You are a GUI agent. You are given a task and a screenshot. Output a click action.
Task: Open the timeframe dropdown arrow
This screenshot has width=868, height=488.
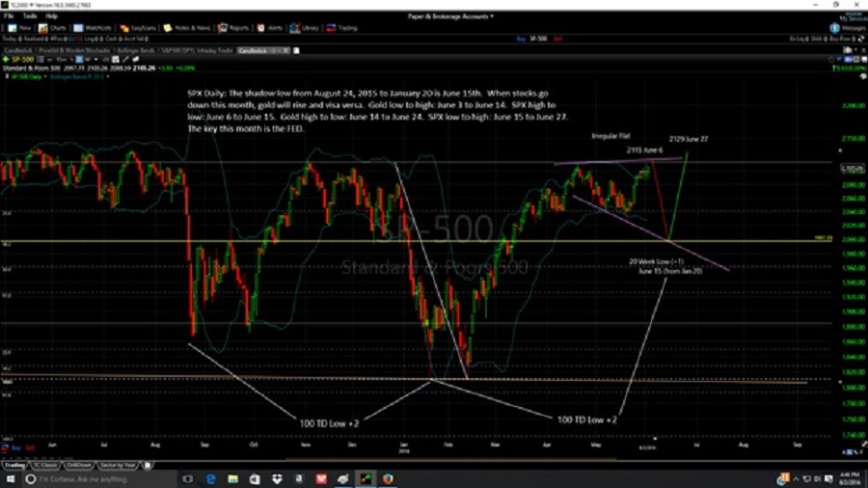[x=95, y=59]
